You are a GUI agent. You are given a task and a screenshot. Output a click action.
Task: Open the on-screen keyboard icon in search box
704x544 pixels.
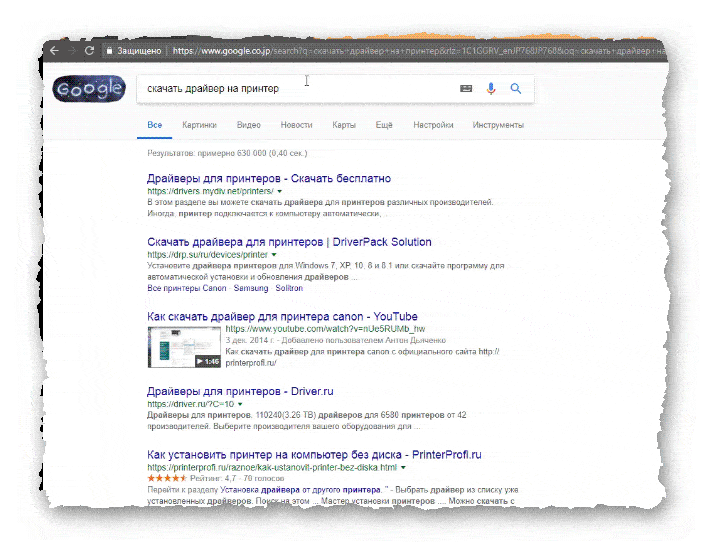[x=466, y=88]
